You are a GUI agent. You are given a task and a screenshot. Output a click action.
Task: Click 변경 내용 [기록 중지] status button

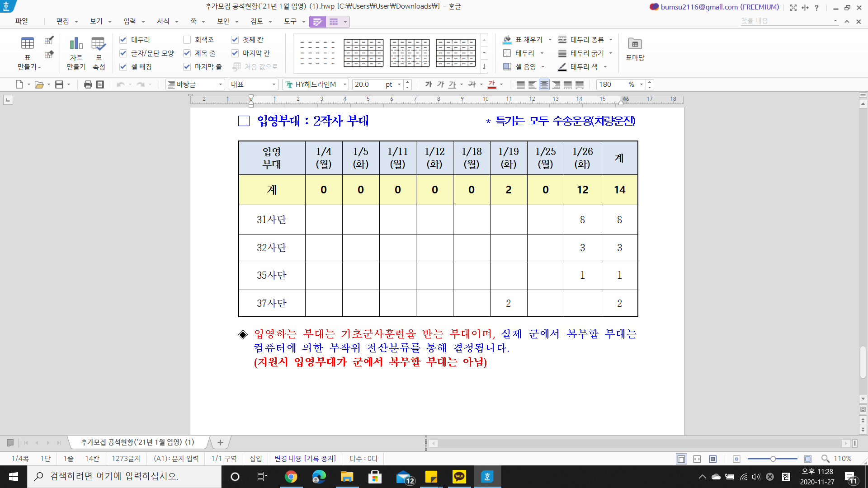[305, 459]
